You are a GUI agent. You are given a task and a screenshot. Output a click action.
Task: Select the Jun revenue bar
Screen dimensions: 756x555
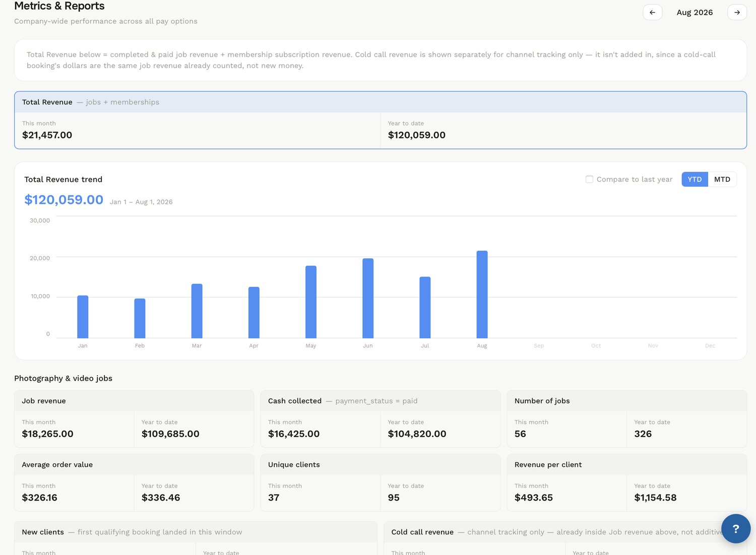(368, 298)
